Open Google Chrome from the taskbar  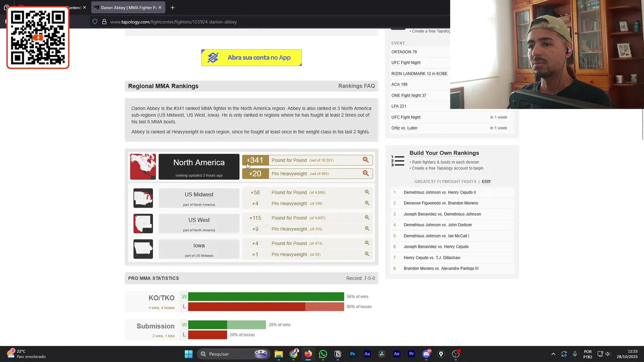click(x=294, y=354)
